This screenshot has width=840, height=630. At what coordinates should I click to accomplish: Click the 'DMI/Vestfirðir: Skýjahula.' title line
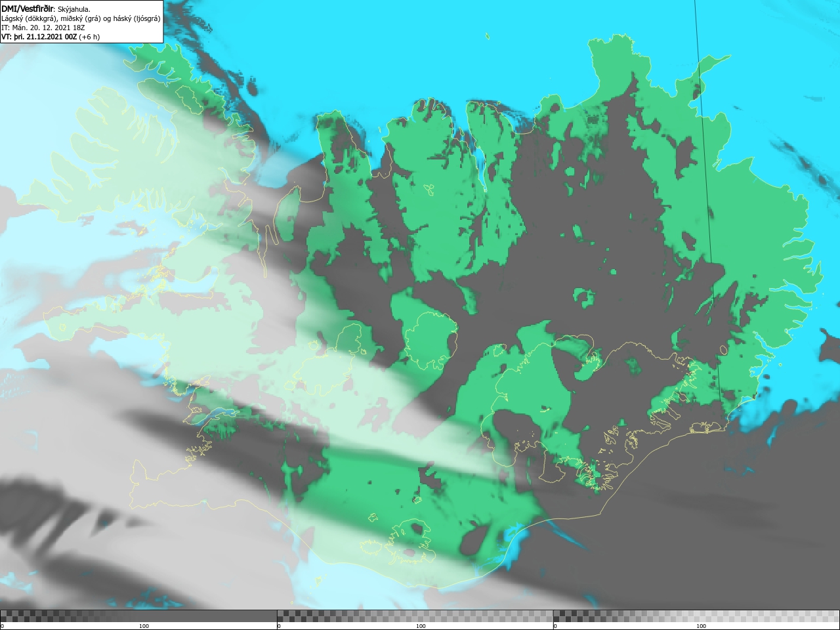coord(46,9)
